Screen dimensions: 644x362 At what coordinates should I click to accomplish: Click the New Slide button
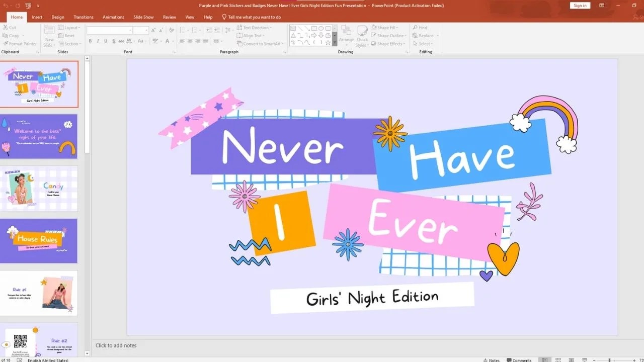click(x=49, y=34)
